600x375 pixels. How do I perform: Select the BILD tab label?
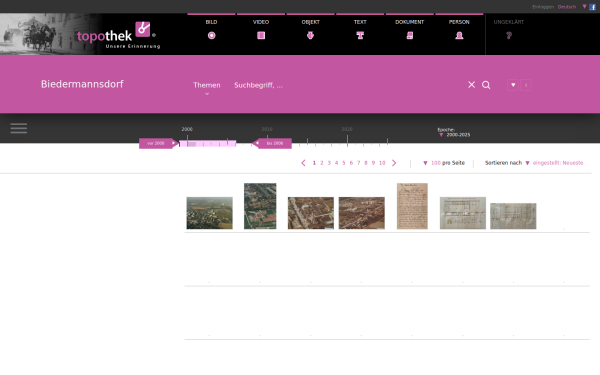pyautogui.click(x=211, y=22)
